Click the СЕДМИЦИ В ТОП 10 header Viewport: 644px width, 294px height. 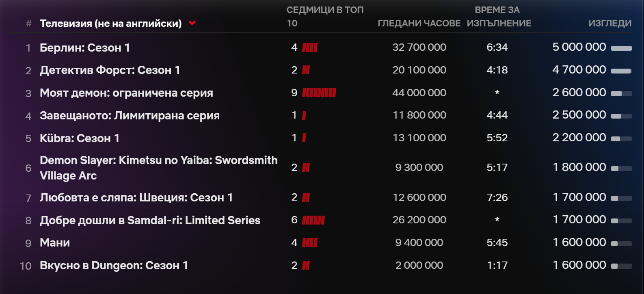point(325,16)
